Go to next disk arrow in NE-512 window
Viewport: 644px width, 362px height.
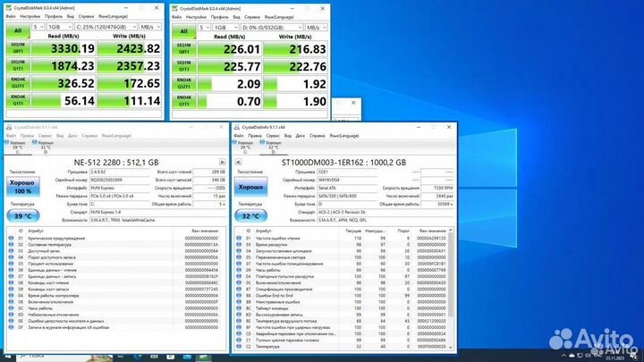pyautogui.click(x=222, y=162)
